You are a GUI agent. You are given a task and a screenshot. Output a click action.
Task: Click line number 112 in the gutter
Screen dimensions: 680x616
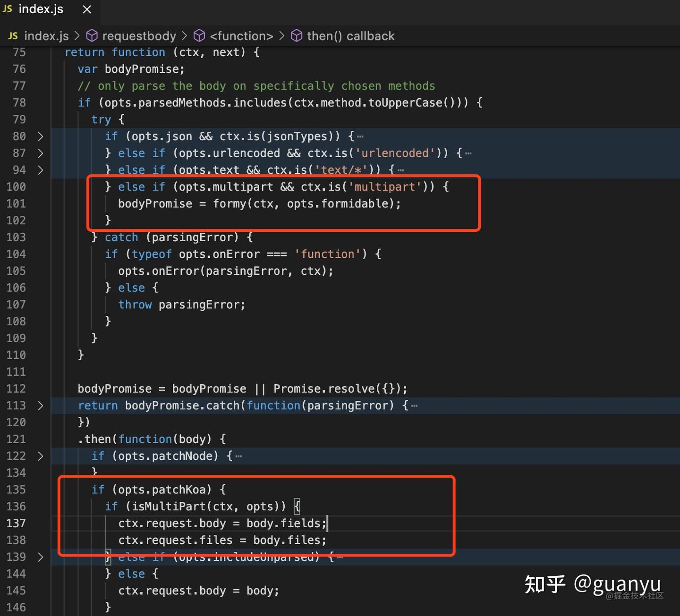click(16, 388)
